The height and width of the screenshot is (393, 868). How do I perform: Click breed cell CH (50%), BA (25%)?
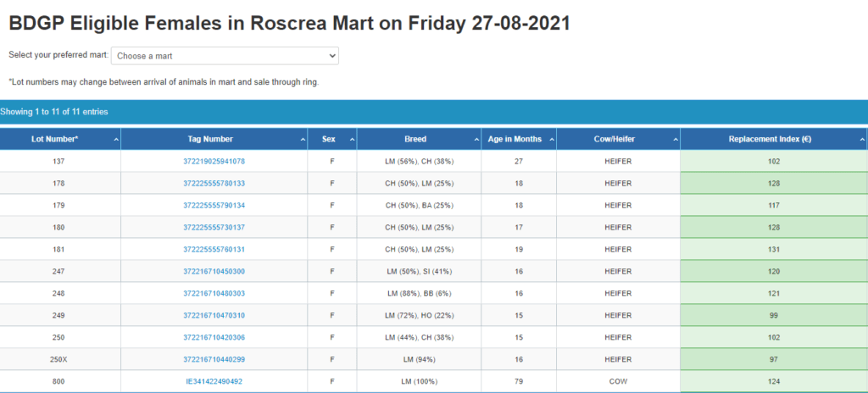(419, 205)
